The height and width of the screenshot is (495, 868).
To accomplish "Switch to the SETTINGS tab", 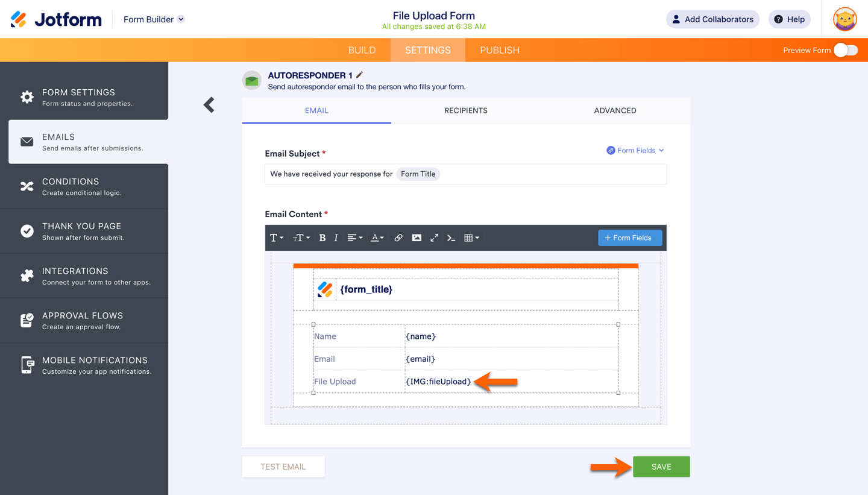I will point(428,50).
